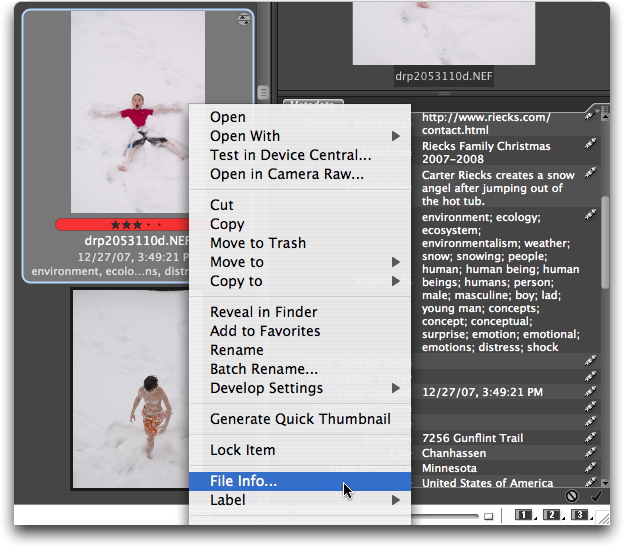Click the pencil icon in the keywords row
Screen dimensions: 624x548
[590, 215]
